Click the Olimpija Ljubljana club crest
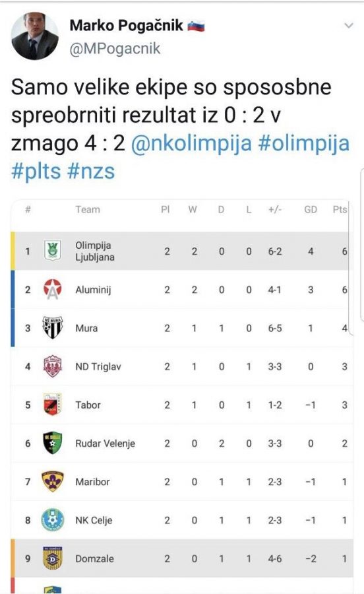364x594 pixels. coord(52,250)
